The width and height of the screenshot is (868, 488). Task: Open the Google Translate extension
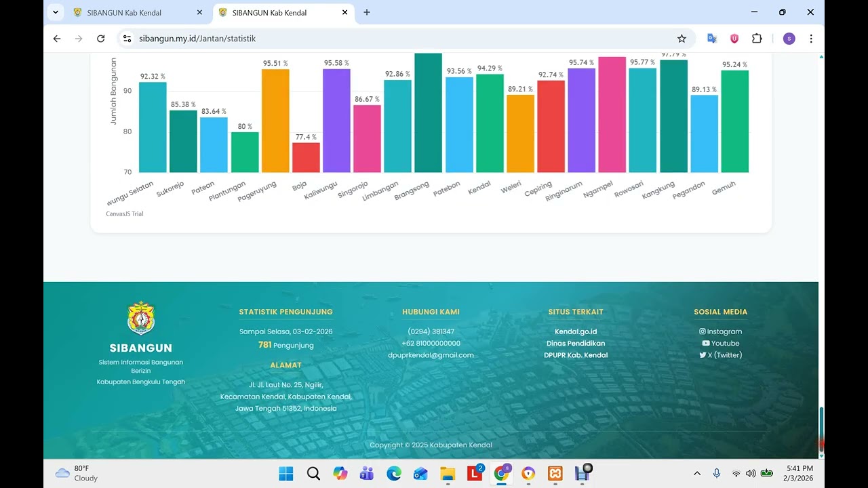coord(712,39)
